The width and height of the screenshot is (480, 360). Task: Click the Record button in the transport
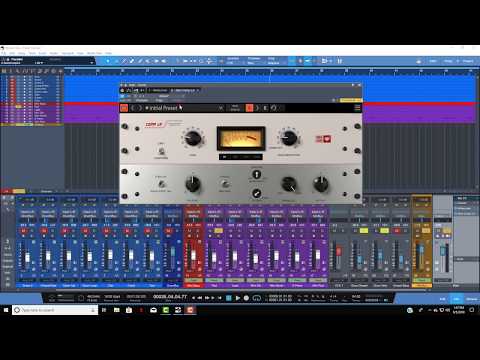(246, 298)
